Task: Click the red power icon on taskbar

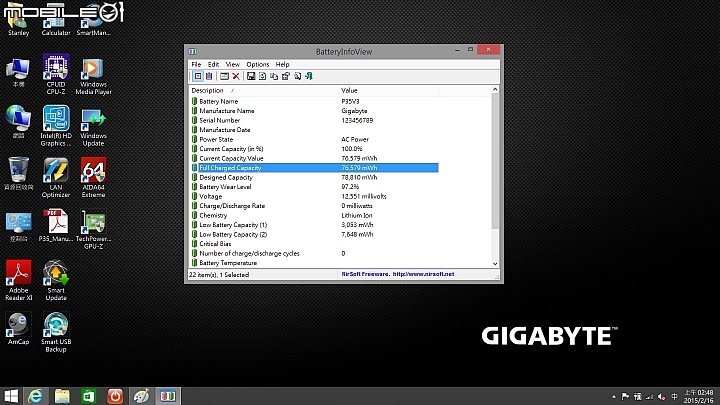Action: tap(115, 396)
